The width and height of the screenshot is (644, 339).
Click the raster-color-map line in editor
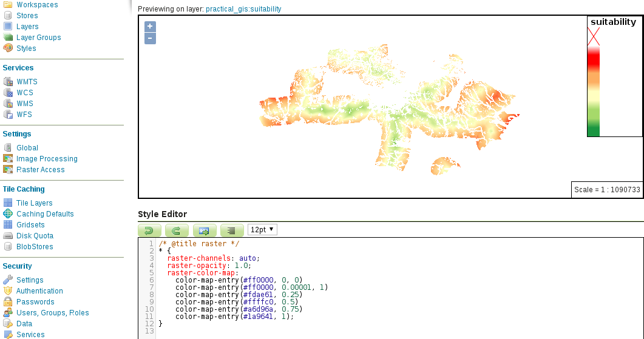[x=203, y=273]
